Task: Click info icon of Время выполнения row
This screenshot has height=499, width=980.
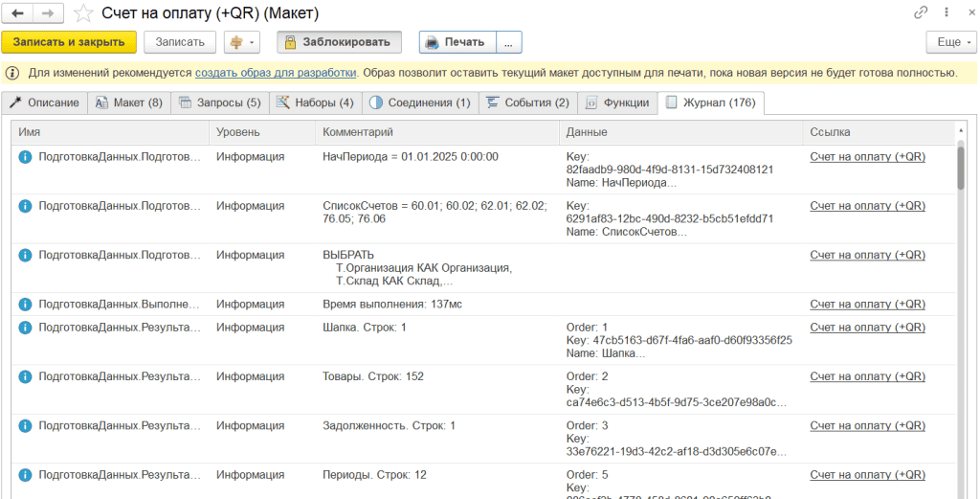Action: click(x=25, y=305)
